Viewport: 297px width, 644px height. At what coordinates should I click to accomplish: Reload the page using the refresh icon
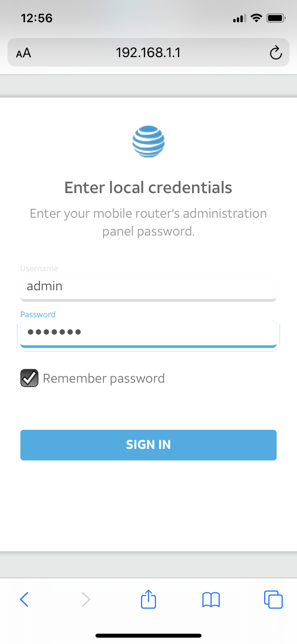tap(276, 52)
